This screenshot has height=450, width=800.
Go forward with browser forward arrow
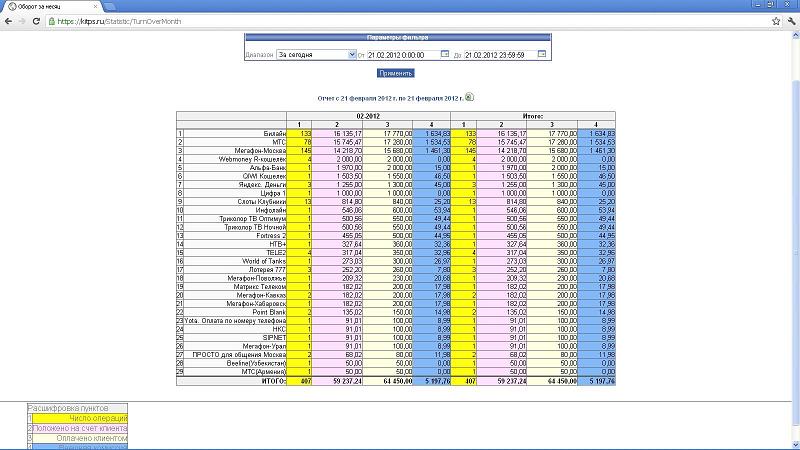(22, 21)
